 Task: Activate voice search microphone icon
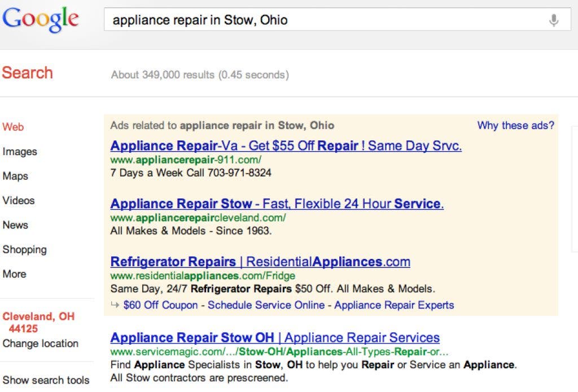[553, 20]
